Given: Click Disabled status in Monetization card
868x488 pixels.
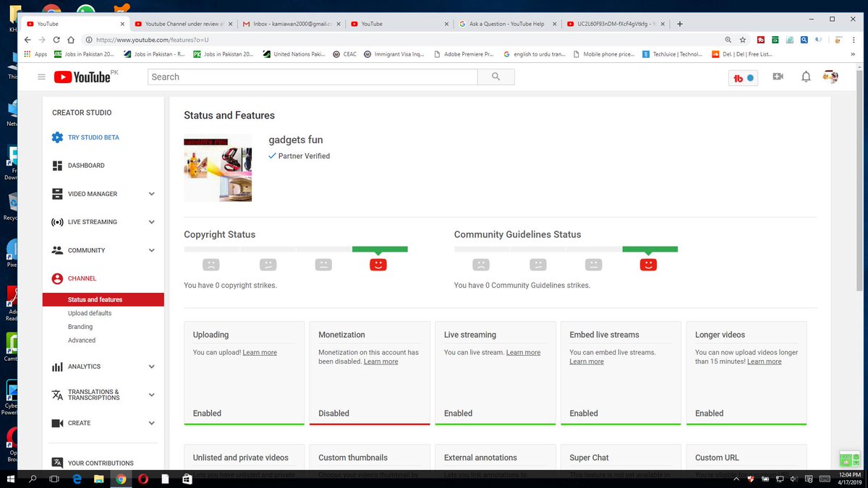Looking at the screenshot, I should tap(333, 414).
